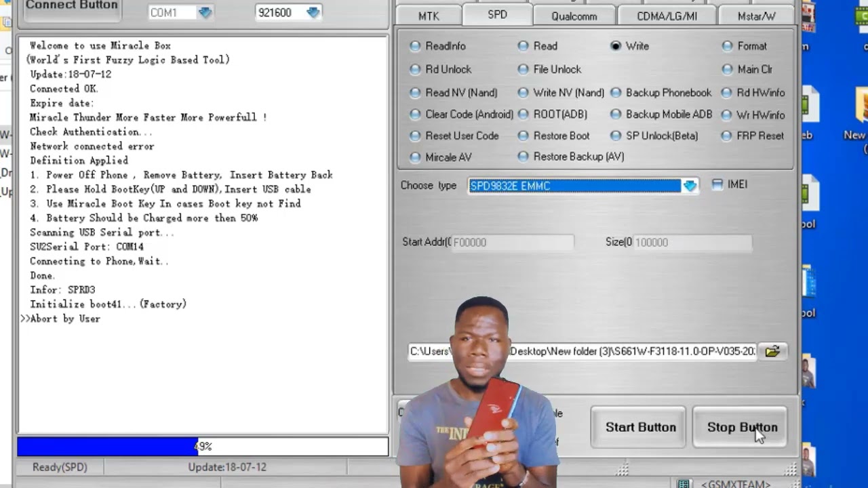The height and width of the screenshot is (488, 868).
Task: Select the Read radio option
Action: pos(537,46)
